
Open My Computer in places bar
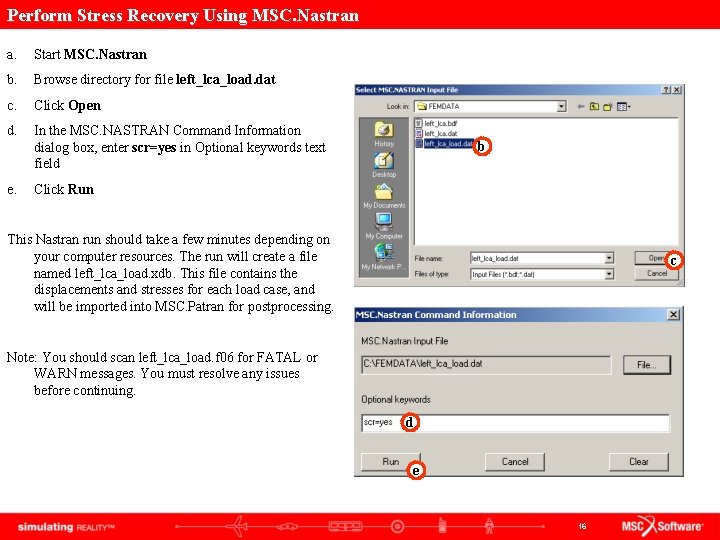point(384,226)
